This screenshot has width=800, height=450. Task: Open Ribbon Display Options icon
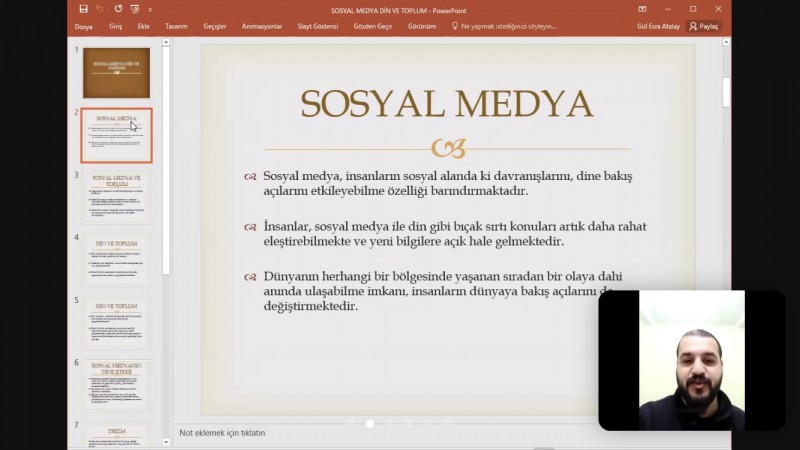pos(642,9)
